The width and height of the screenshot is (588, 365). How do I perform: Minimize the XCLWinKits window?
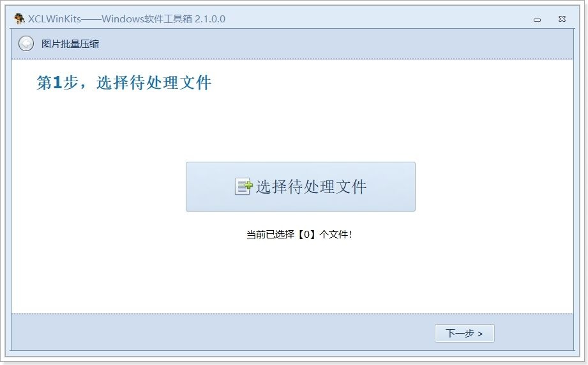pyautogui.click(x=537, y=20)
